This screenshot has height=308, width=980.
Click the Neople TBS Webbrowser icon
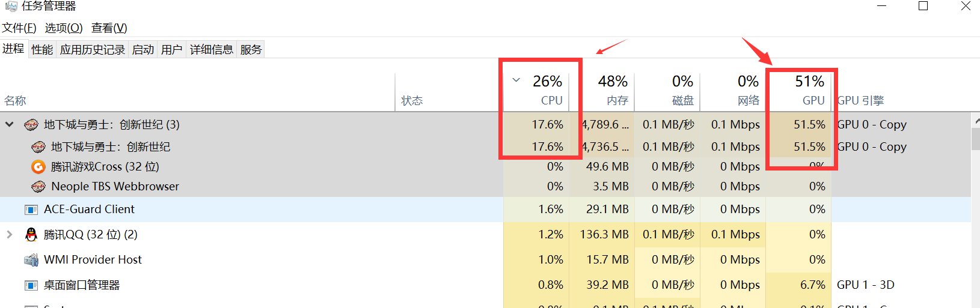click(38, 187)
